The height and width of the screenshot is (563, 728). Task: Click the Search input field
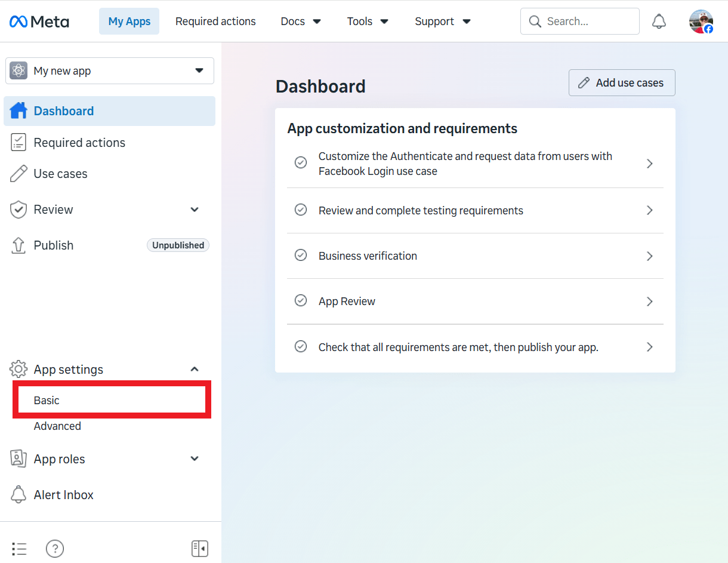580,21
